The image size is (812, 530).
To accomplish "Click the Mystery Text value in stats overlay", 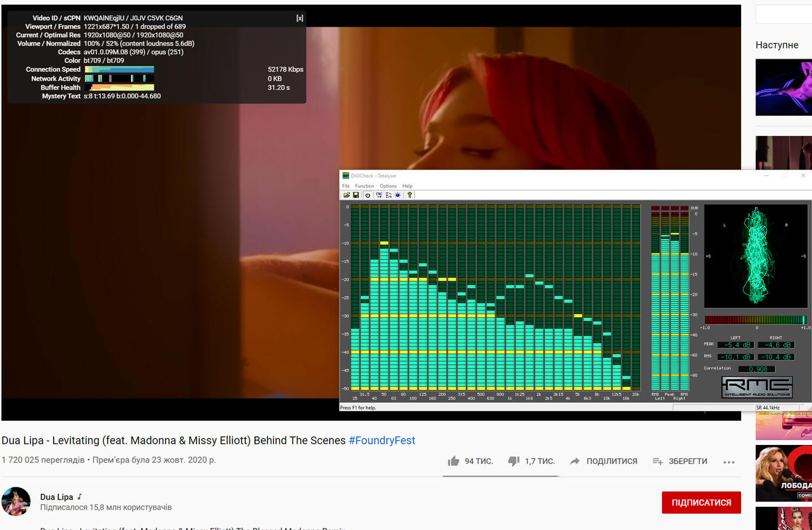I will click(x=122, y=96).
